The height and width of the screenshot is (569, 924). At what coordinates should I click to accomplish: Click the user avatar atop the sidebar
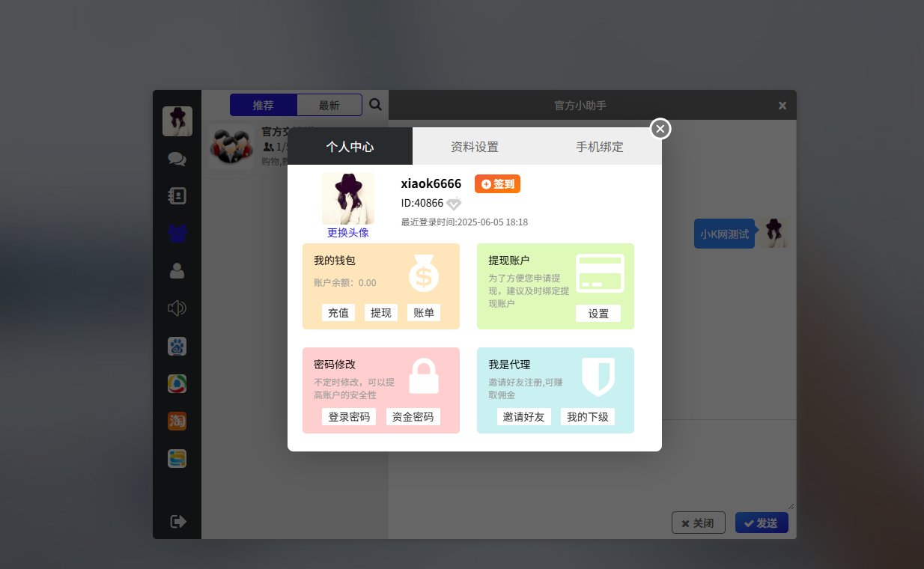click(x=177, y=121)
